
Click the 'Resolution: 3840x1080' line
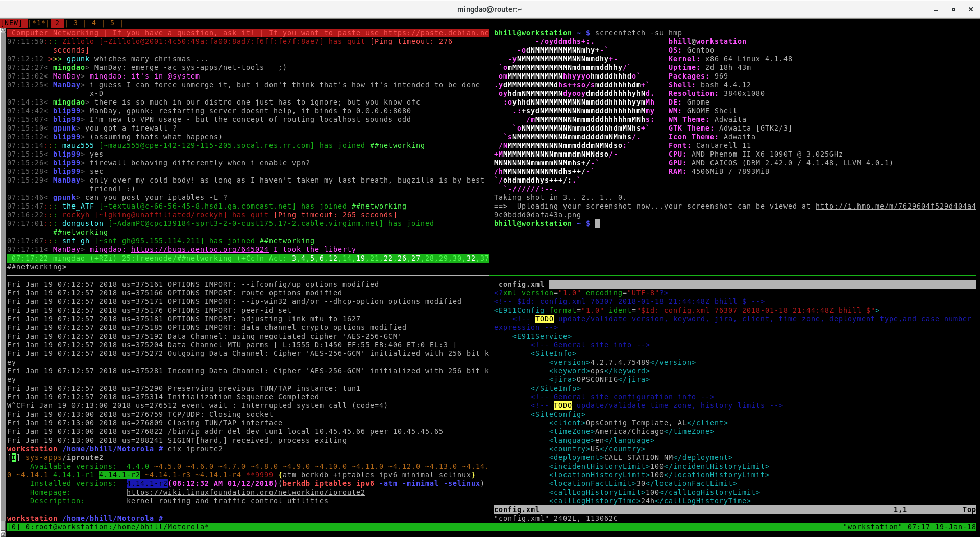tap(717, 93)
